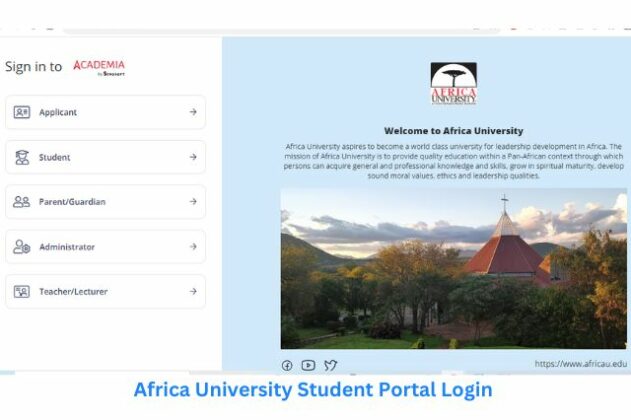Click the Africa University logo

454,84
